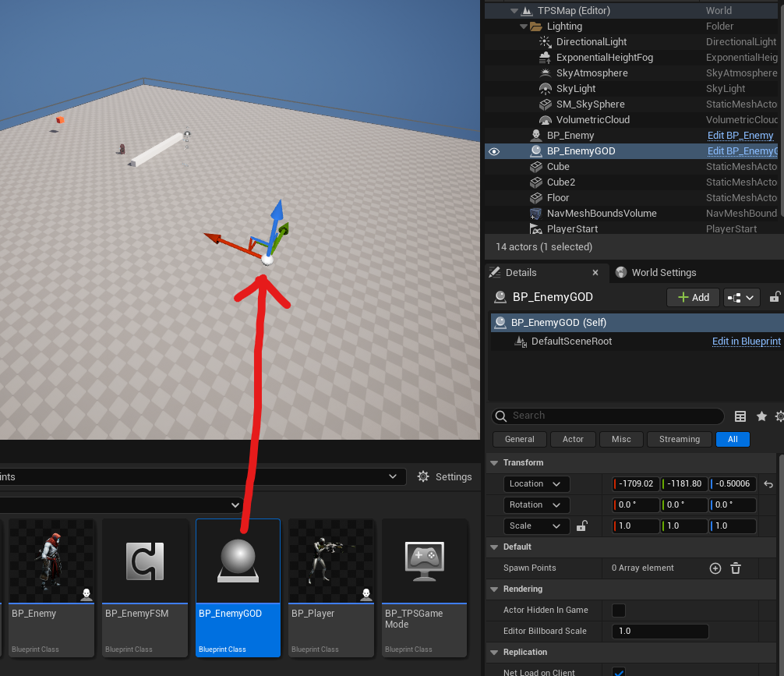The height and width of the screenshot is (676, 784).
Task: Select the General filter tab
Action: [520, 439]
